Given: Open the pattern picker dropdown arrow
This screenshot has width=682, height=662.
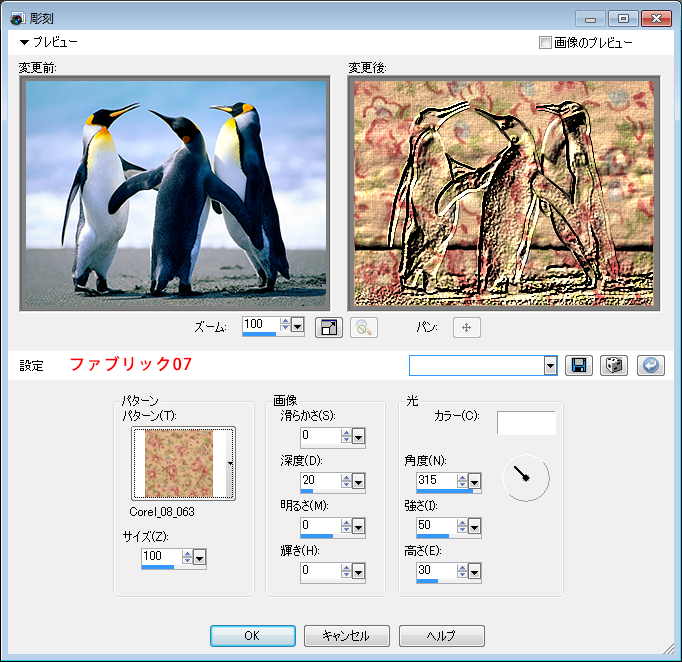Looking at the screenshot, I should click(231, 464).
